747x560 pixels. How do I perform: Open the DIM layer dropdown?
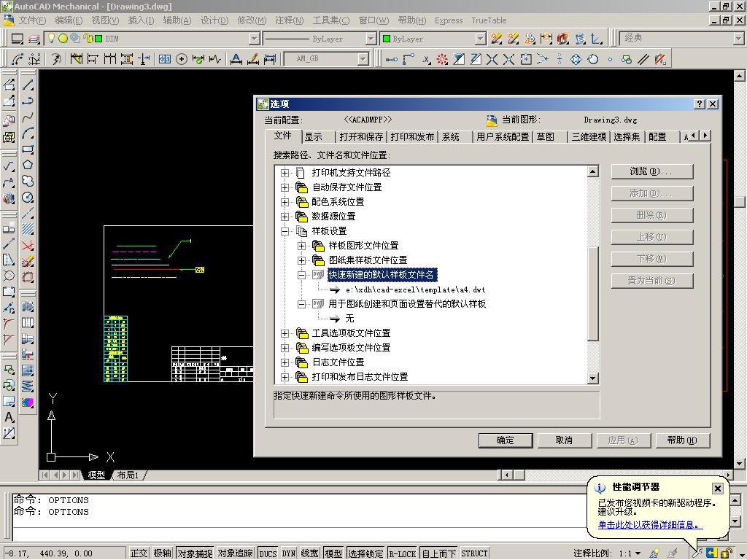(x=255, y=39)
